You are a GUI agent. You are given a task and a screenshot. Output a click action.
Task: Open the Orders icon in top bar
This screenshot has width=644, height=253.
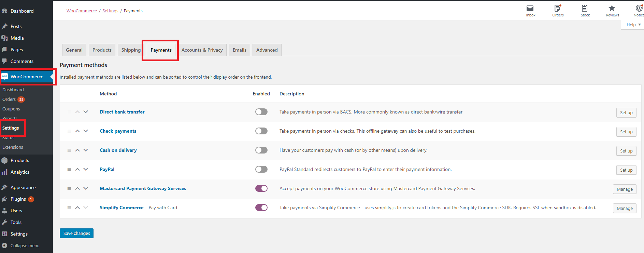coord(558,8)
